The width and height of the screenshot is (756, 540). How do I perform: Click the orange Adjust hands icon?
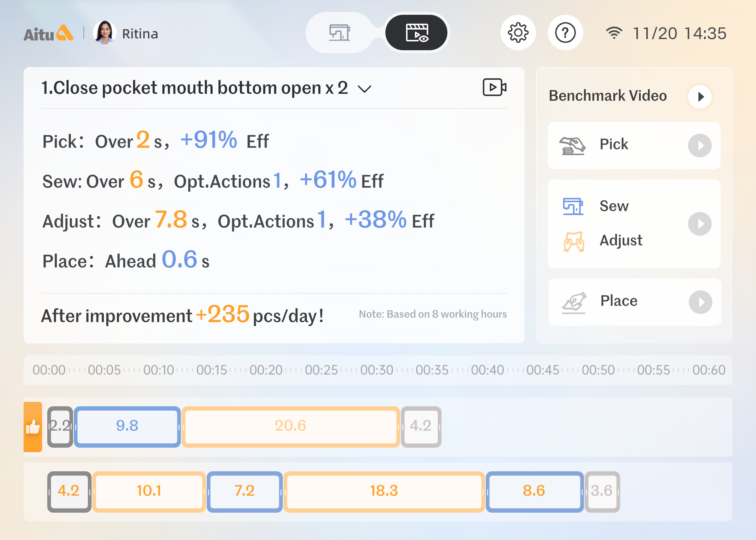574,241
